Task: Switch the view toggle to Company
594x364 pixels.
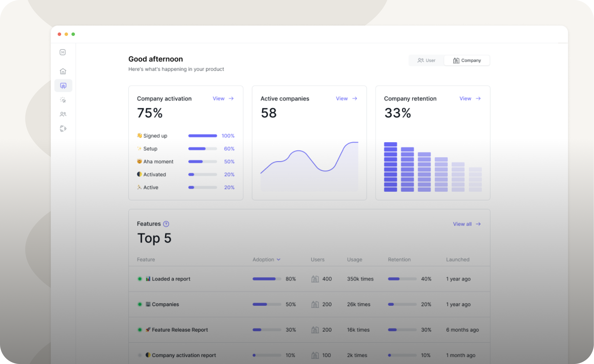Action: (467, 60)
